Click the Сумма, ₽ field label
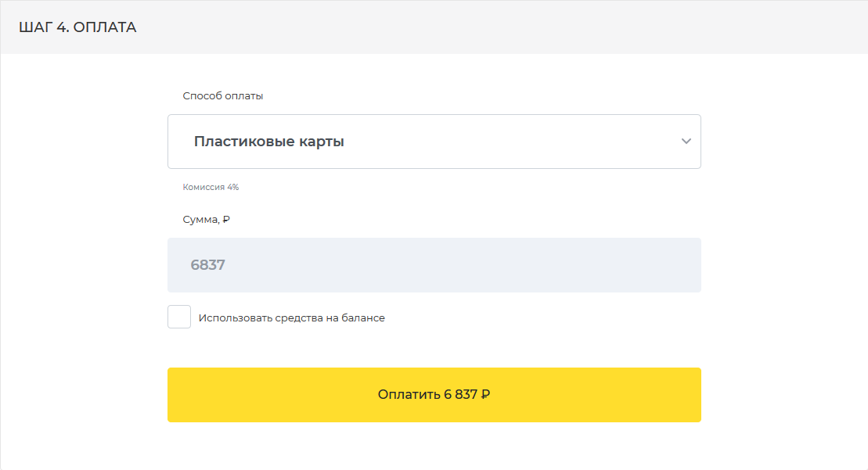The width and height of the screenshot is (868, 470). coord(206,220)
